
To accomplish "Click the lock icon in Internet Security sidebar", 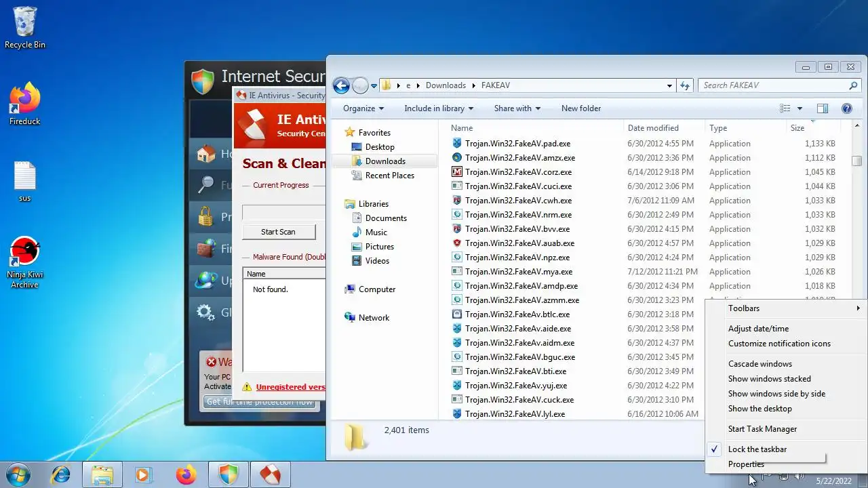I will click(206, 216).
